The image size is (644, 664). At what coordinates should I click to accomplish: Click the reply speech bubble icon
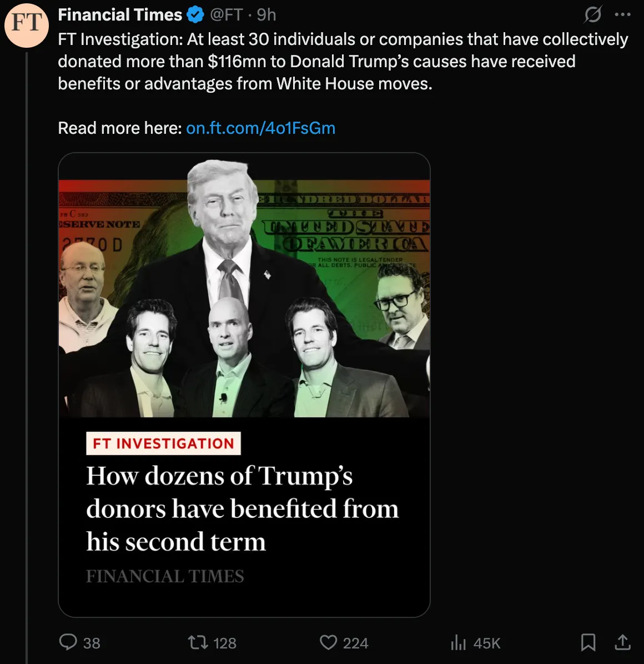click(68, 642)
